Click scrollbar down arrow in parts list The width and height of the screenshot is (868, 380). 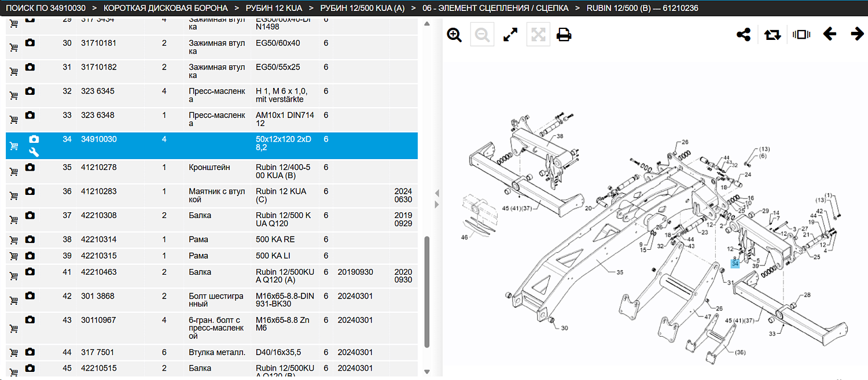428,371
